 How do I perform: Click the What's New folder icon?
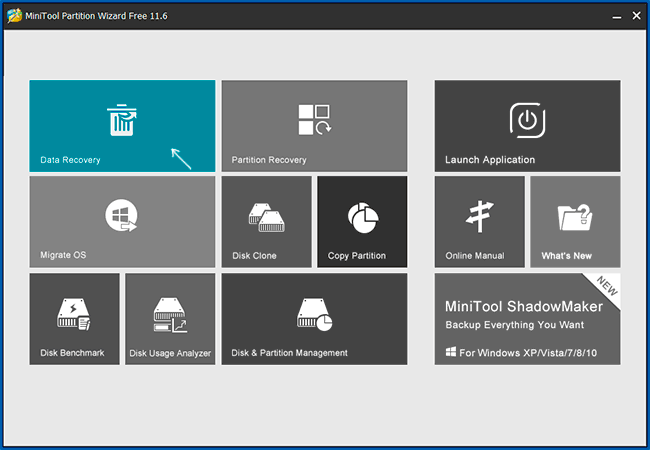point(575,217)
